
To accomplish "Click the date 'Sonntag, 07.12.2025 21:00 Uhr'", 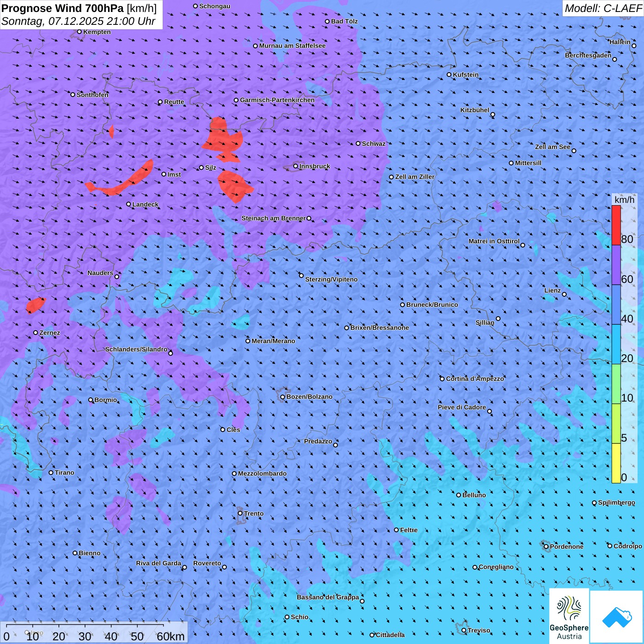I will click(79, 21).
